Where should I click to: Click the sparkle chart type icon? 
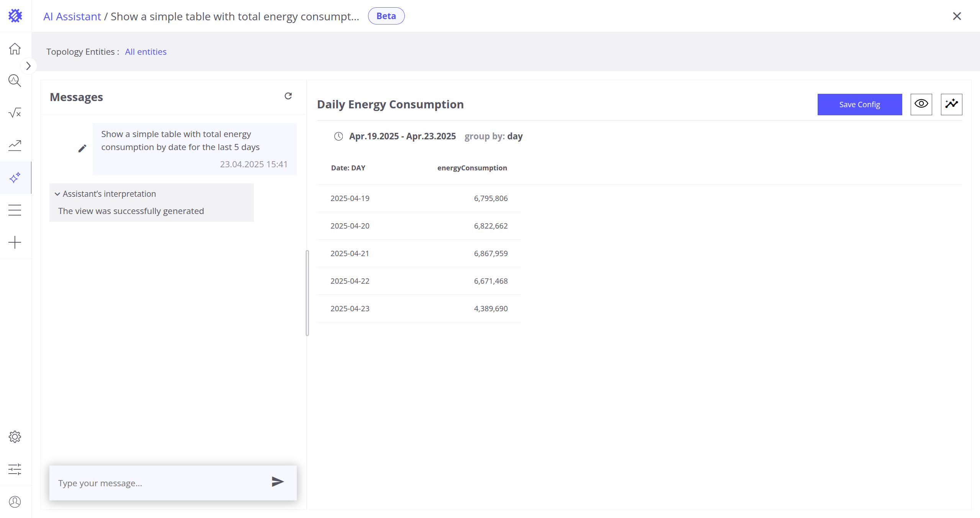[951, 104]
